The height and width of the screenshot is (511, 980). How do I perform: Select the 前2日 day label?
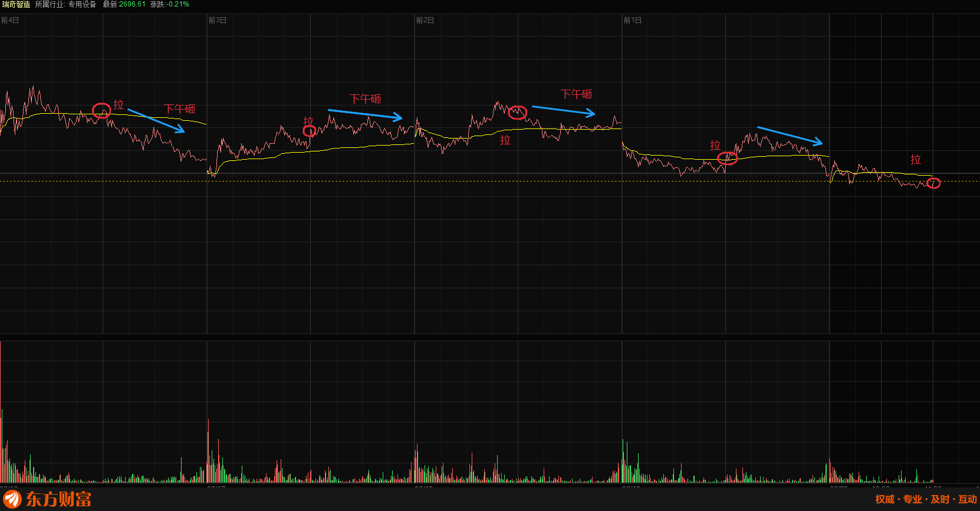point(425,20)
